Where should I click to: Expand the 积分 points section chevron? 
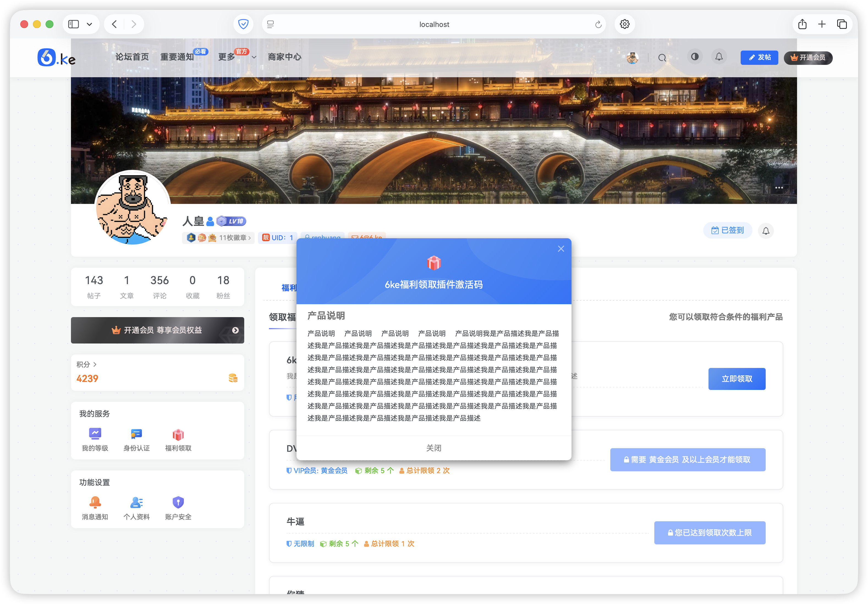point(95,364)
